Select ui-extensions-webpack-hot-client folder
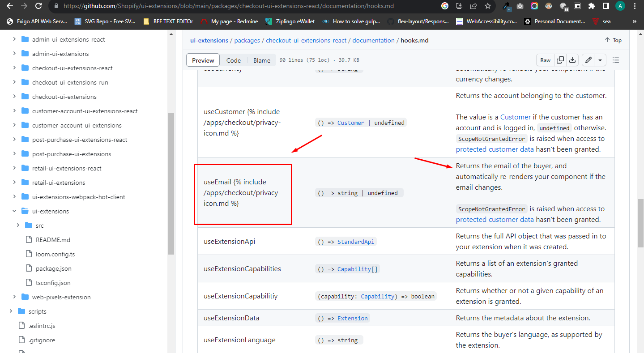 tap(79, 197)
